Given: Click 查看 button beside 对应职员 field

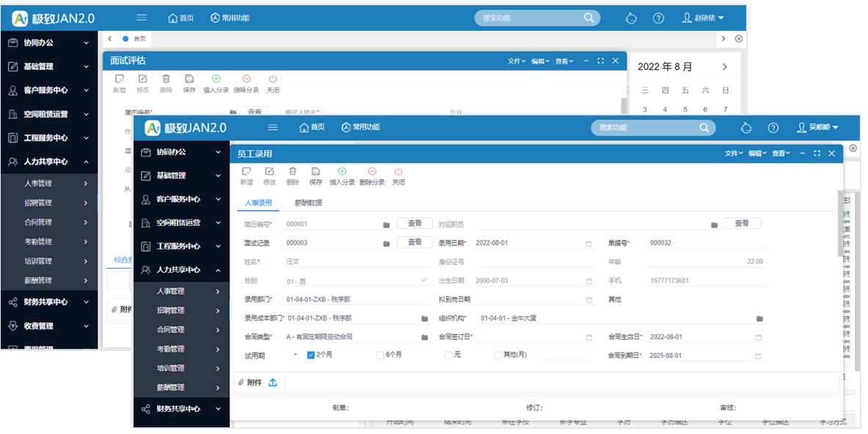Looking at the screenshot, I should point(742,223).
